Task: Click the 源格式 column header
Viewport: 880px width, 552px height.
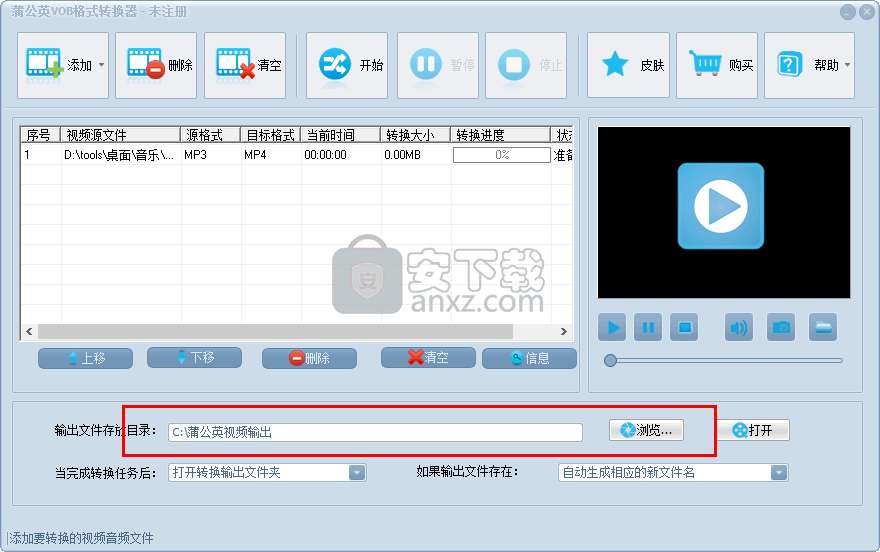Action: pos(210,135)
